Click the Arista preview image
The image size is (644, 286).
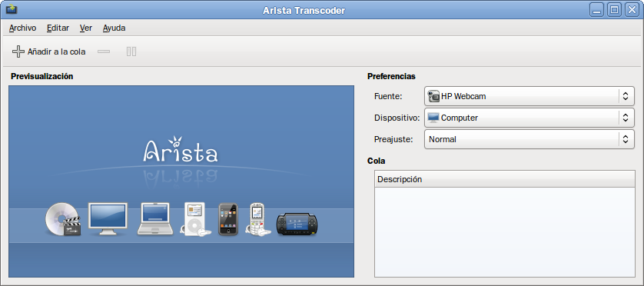pos(181,181)
